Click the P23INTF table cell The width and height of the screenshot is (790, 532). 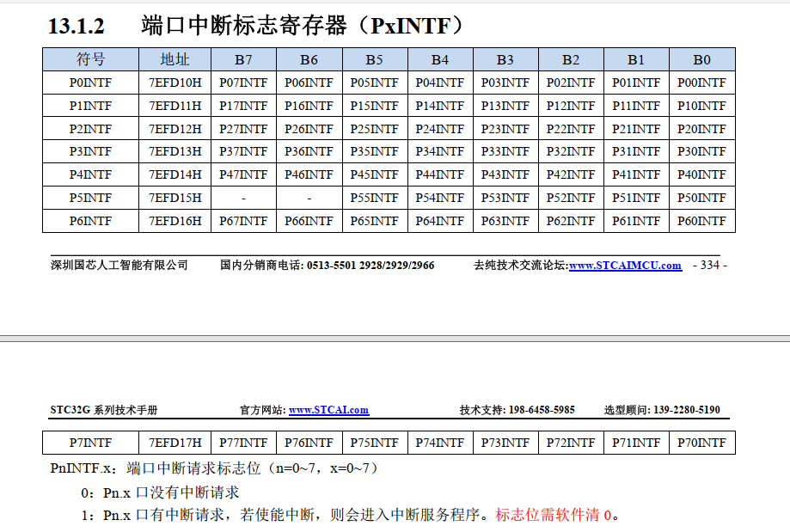click(505, 129)
